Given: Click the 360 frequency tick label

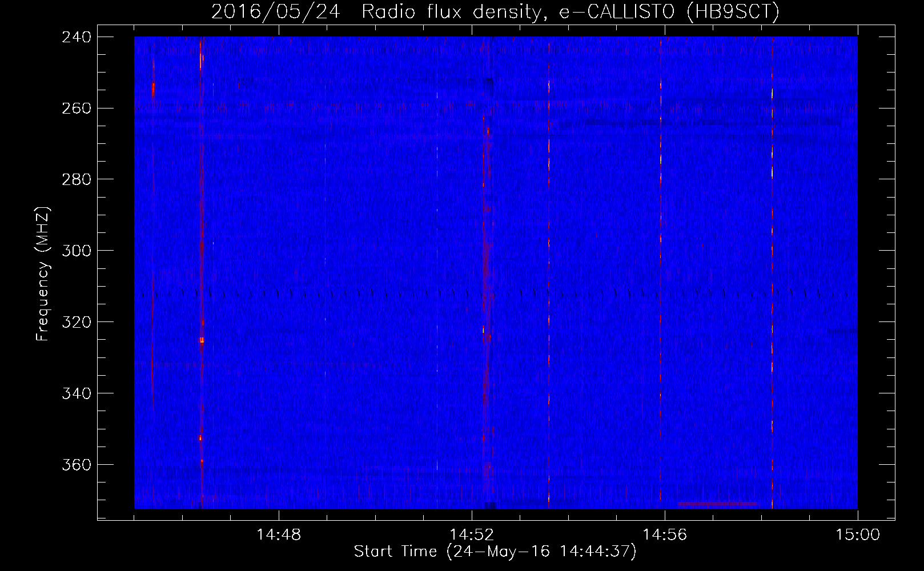Looking at the screenshot, I should pyautogui.click(x=76, y=465).
